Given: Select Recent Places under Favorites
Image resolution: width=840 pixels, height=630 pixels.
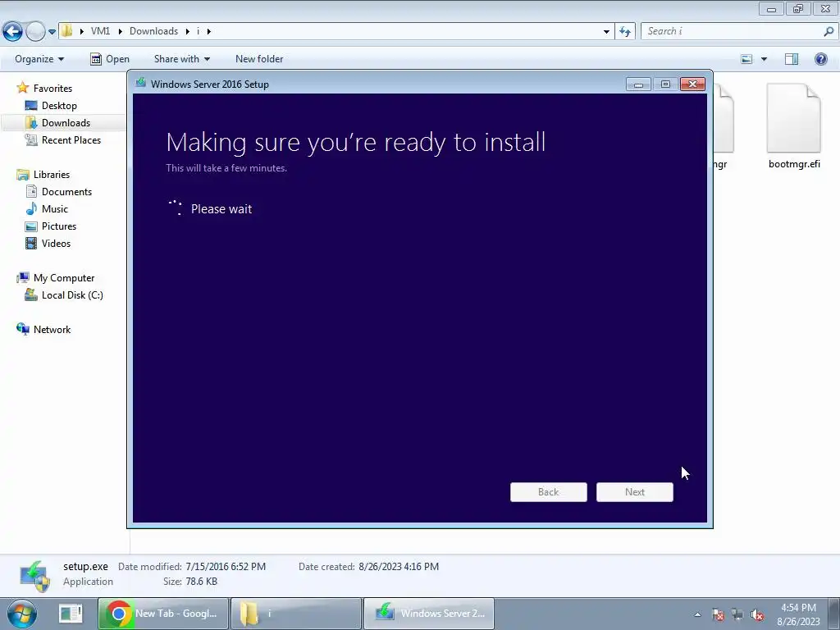Looking at the screenshot, I should [71, 139].
